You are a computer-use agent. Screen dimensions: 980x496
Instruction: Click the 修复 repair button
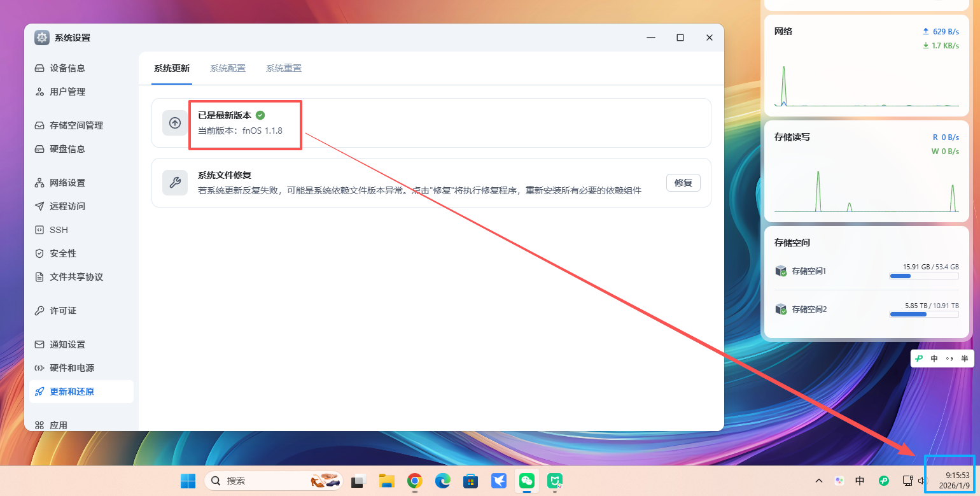(x=683, y=183)
